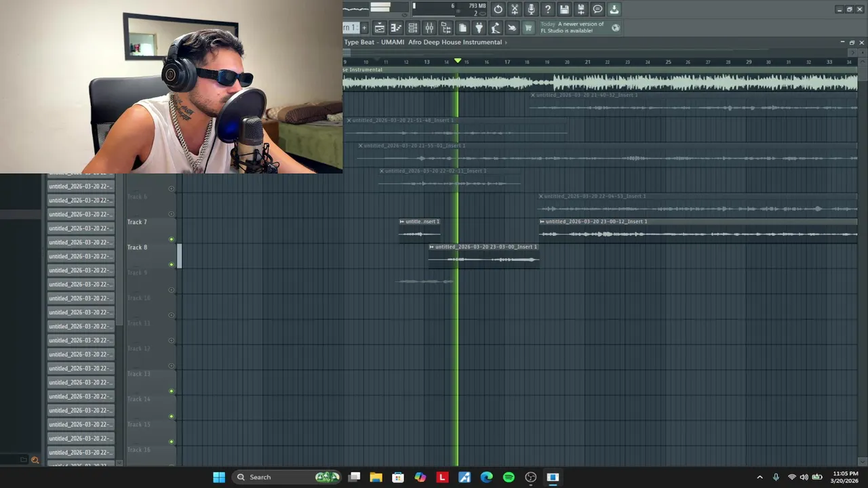
Task: Open help via the question mark icon
Action: pos(548,9)
